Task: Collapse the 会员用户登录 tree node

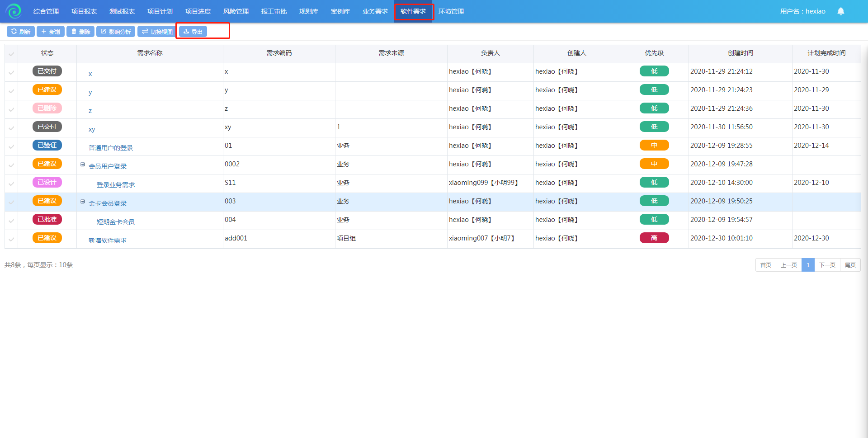Action: pos(83,165)
